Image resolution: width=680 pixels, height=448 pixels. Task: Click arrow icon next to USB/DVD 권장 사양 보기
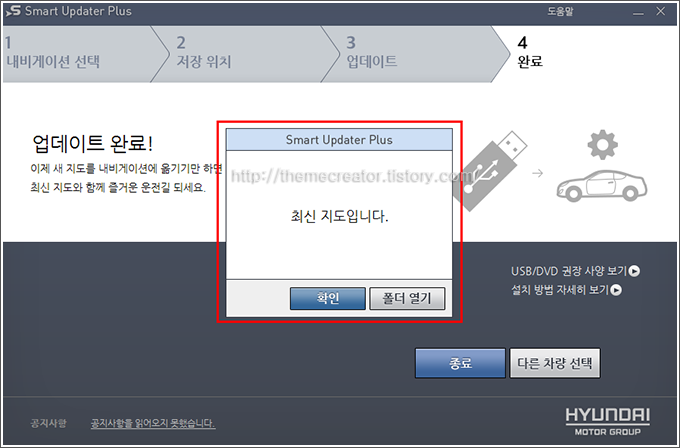(634, 271)
